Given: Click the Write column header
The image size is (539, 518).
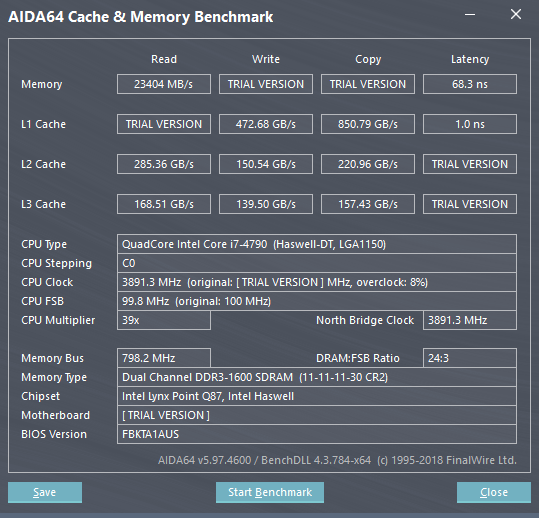Looking at the screenshot, I should pos(266,59).
